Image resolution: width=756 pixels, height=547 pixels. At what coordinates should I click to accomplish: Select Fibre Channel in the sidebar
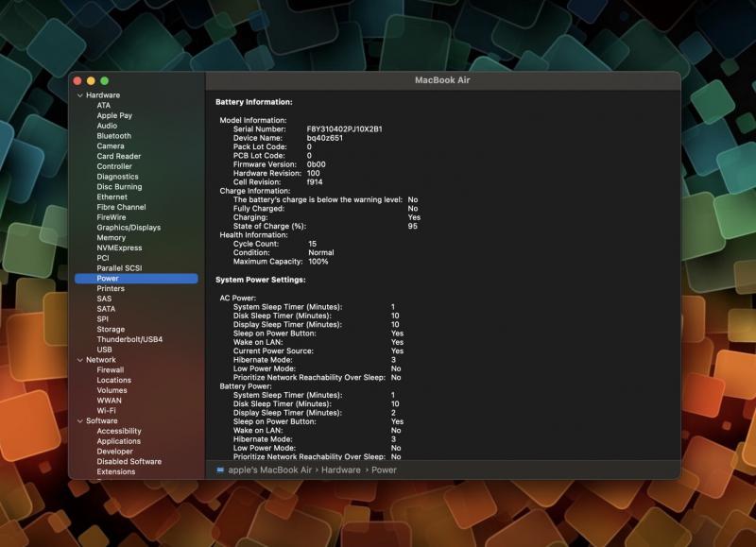coord(121,207)
